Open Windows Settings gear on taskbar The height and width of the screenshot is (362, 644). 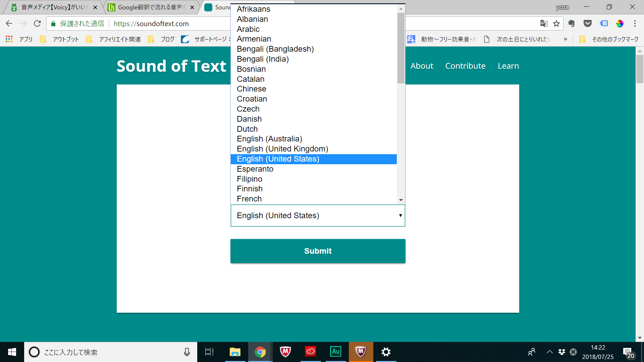[x=386, y=352]
